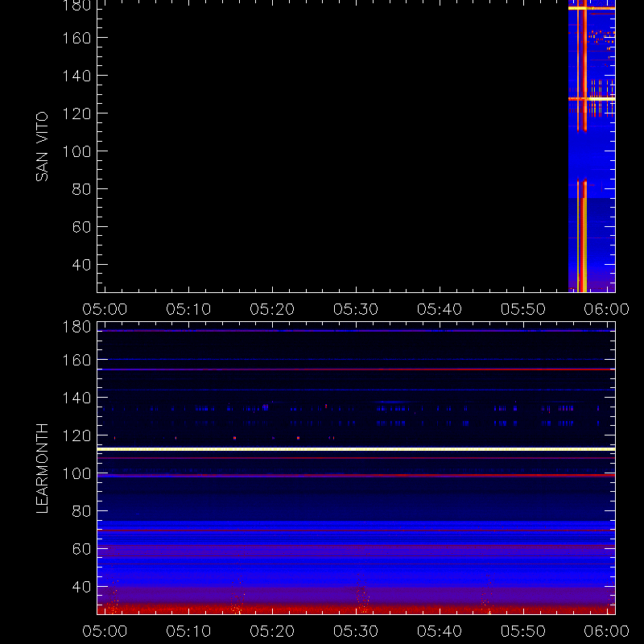Select San Vito plot's 05:20 time label
Image resolution: width=644 pixels, height=644 pixels.
pyautogui.click(x=272, y=309)
